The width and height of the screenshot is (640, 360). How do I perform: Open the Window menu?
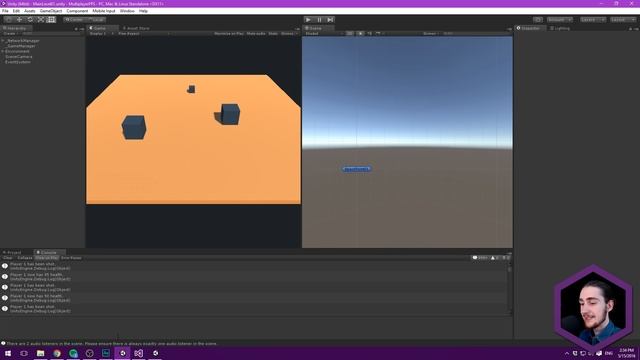(127, 11)
